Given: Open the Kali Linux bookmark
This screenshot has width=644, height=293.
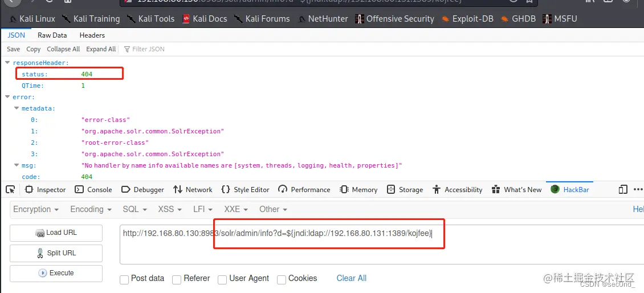Looking at the screenshot, I should 32,19.
